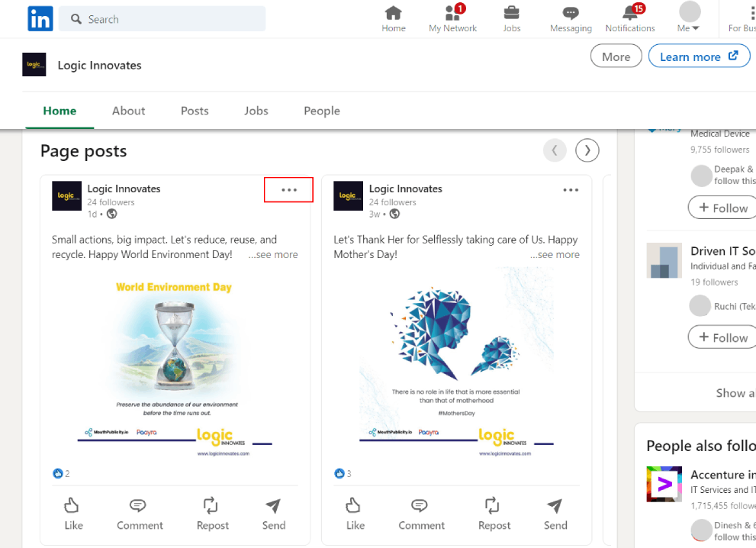756x548 pixels.
Task: Select the Home tab on the page
Action: [x=60, y=111]
